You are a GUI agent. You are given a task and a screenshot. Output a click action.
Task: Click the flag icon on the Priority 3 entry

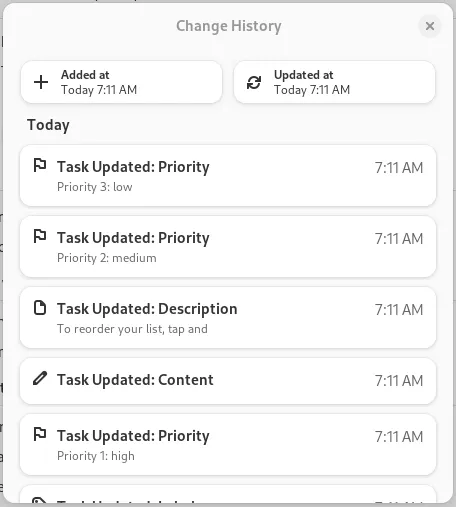click(40, 165)
